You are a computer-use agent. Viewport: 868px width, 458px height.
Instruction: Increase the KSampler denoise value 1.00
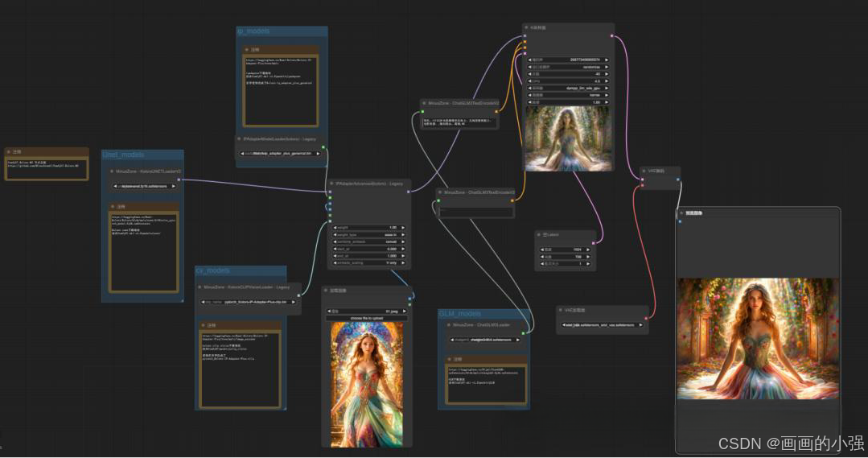tap(607, 102)
